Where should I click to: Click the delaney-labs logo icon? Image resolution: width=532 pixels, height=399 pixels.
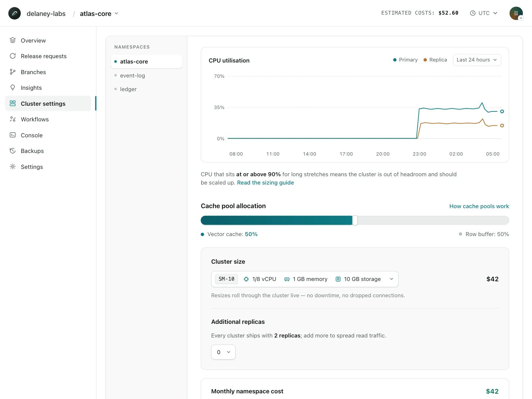click(x=15, y=13)
